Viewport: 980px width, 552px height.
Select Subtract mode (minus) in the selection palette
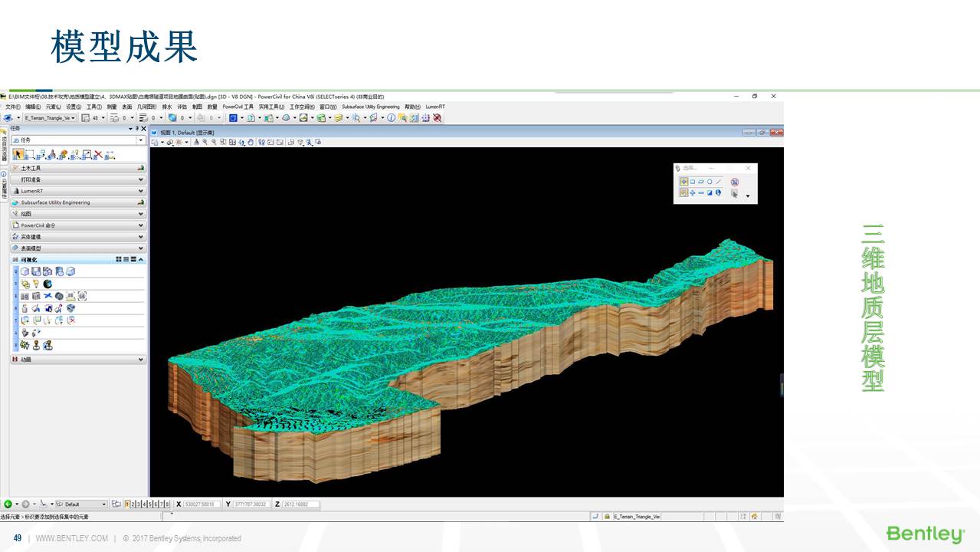701,192
